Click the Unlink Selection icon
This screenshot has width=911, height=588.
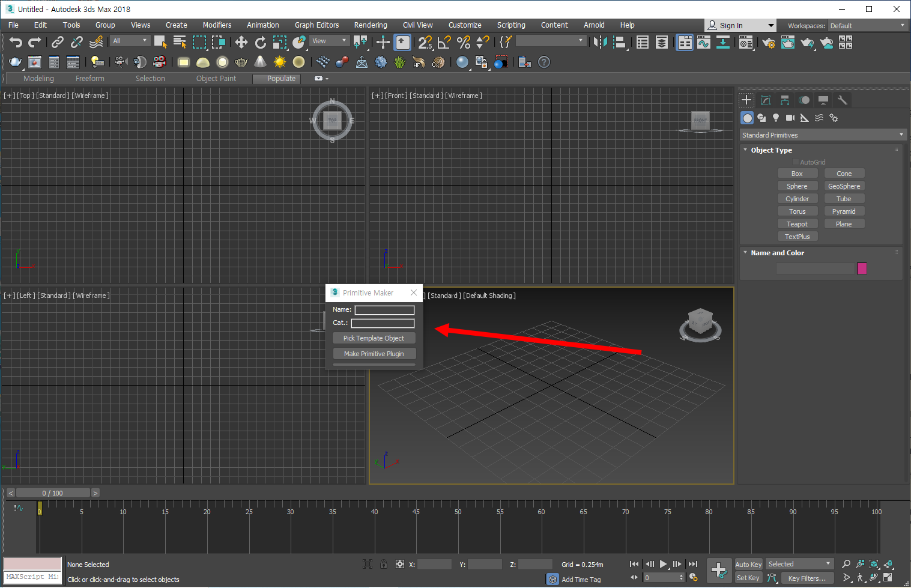(x=77, y=42)
